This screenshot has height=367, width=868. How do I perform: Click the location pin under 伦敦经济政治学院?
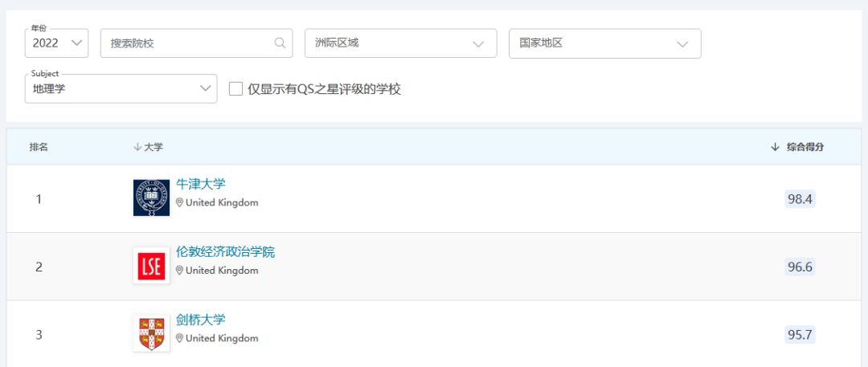[x=179, y=271]
